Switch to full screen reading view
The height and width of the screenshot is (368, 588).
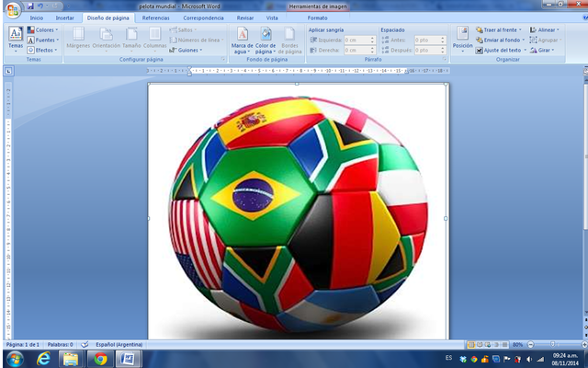click(480, 344)
